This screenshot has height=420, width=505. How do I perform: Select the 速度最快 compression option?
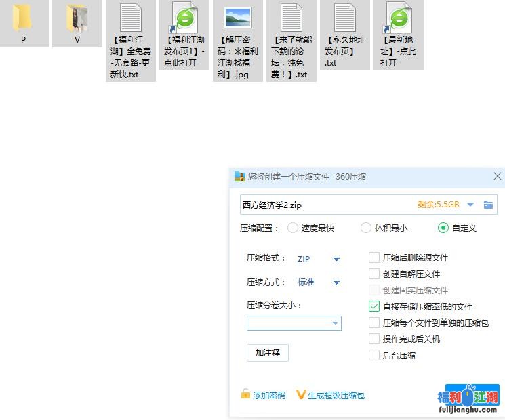(x=293, y=228)
